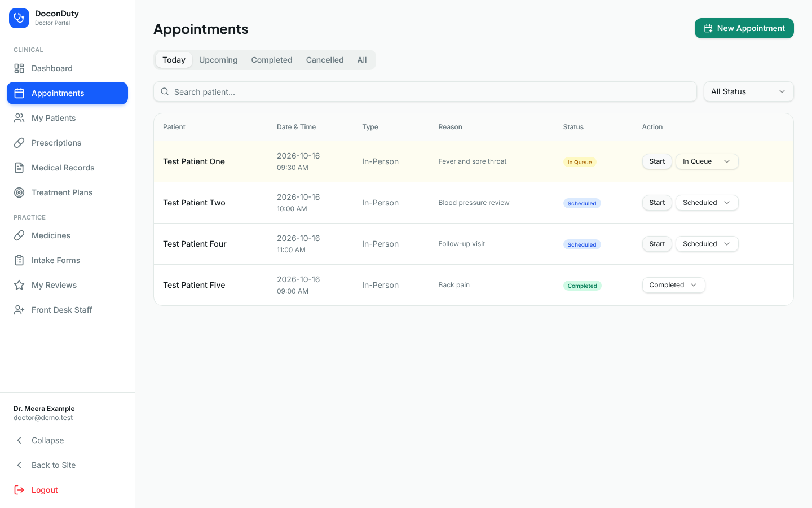This screenshot has width=812, height=508.
Task: Click the Treatment Plans target icon
Action: tap(19, 192)
